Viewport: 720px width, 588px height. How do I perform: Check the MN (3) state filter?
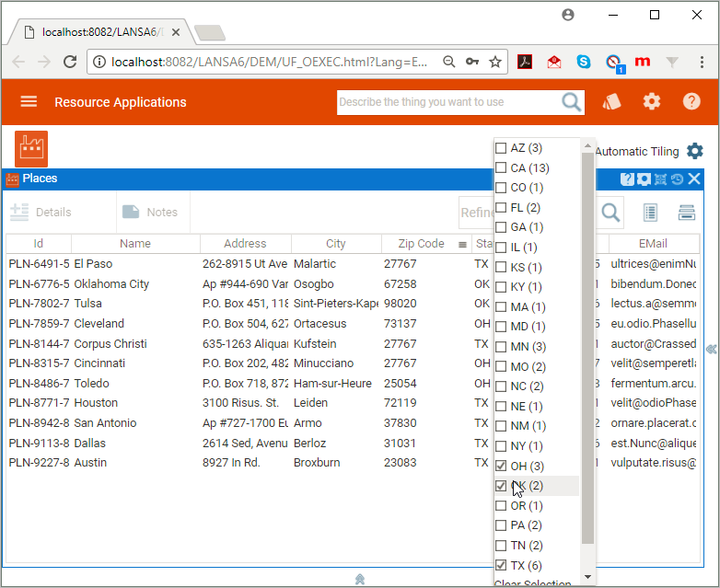501,347
